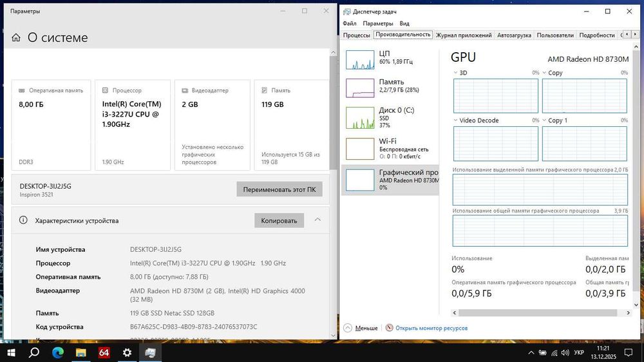Click the dedicated GPU memory usage graph
Viewport: 644px width, 362px height.
[x=540, y=189]
